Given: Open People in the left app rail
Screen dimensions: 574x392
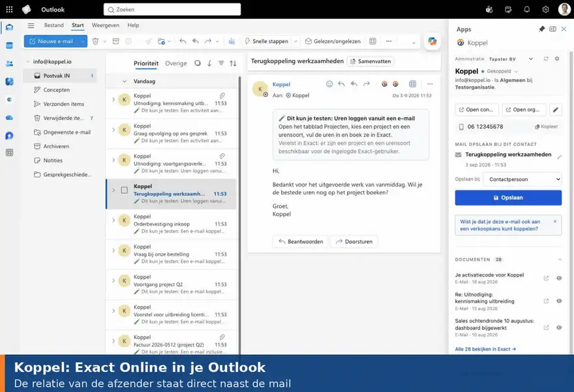Looking at the screenshot, I should pos(10,63).
